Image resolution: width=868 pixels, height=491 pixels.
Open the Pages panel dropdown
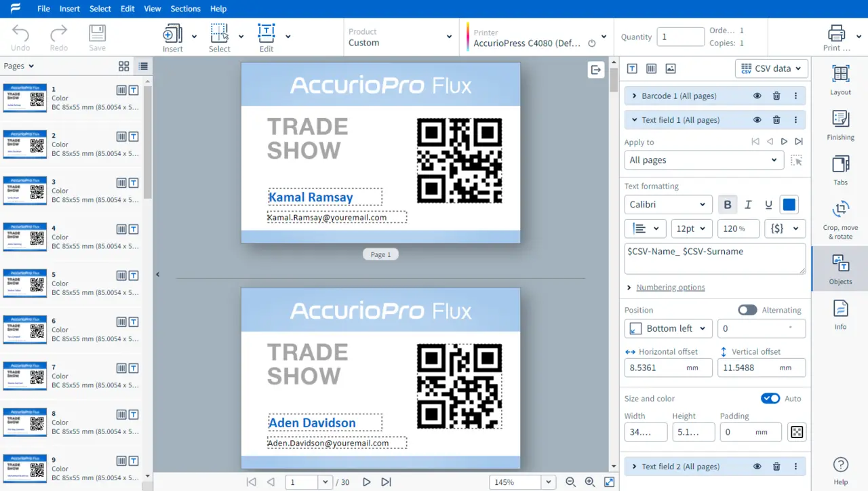(19, 66)
